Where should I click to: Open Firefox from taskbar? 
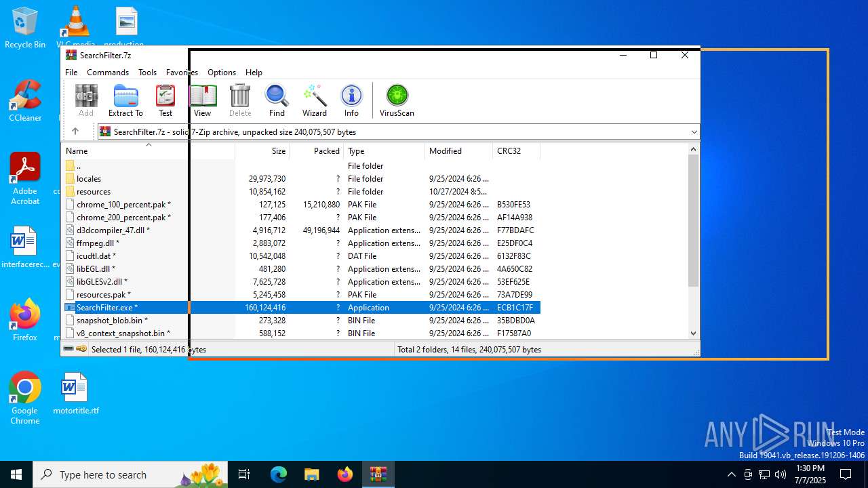click(345, 474)
